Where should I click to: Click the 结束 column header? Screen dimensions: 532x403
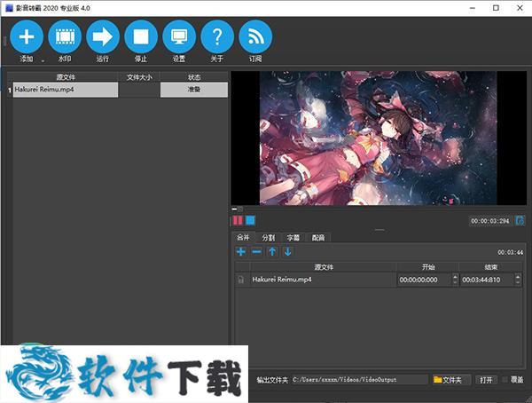[491, 267]
